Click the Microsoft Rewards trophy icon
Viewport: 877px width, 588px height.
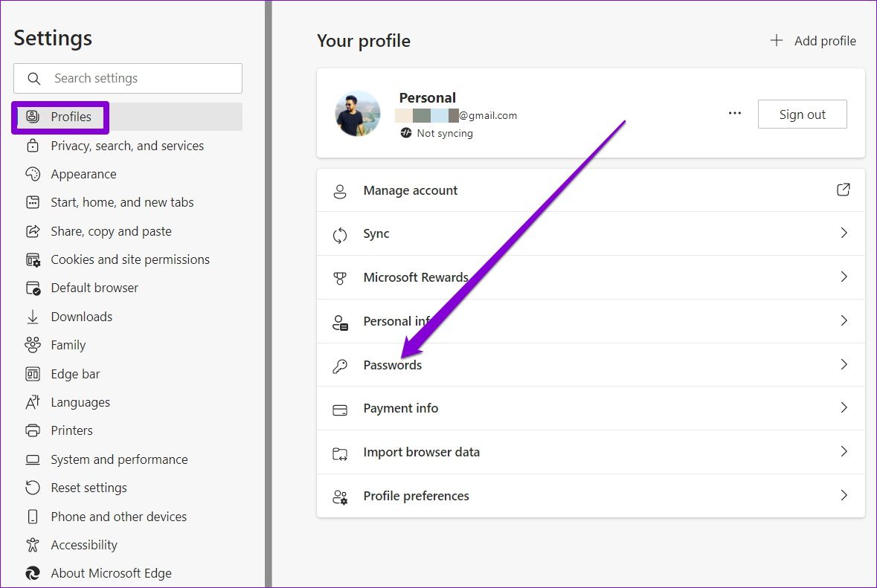[339, 278]
